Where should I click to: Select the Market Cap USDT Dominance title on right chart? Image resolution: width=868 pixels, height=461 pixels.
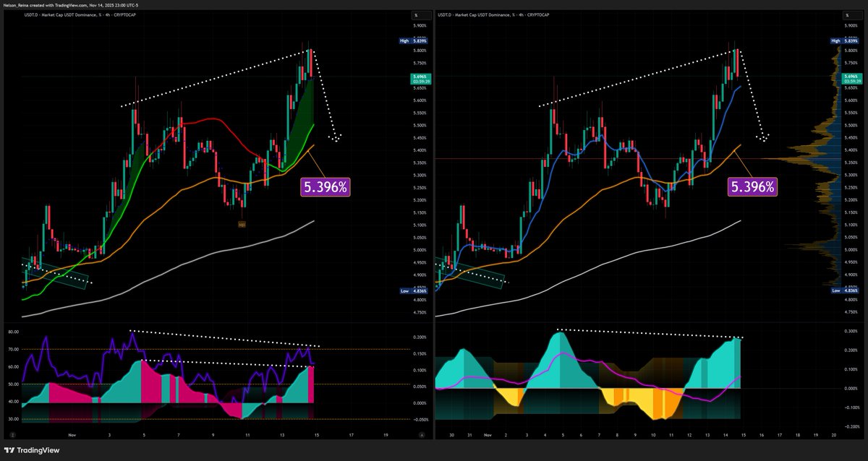click(481, 14)
